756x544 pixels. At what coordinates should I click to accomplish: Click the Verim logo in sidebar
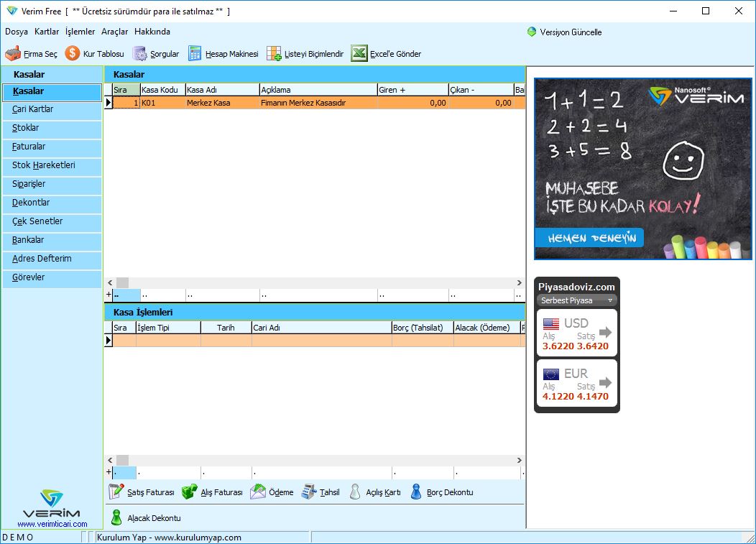pos(52,504)
